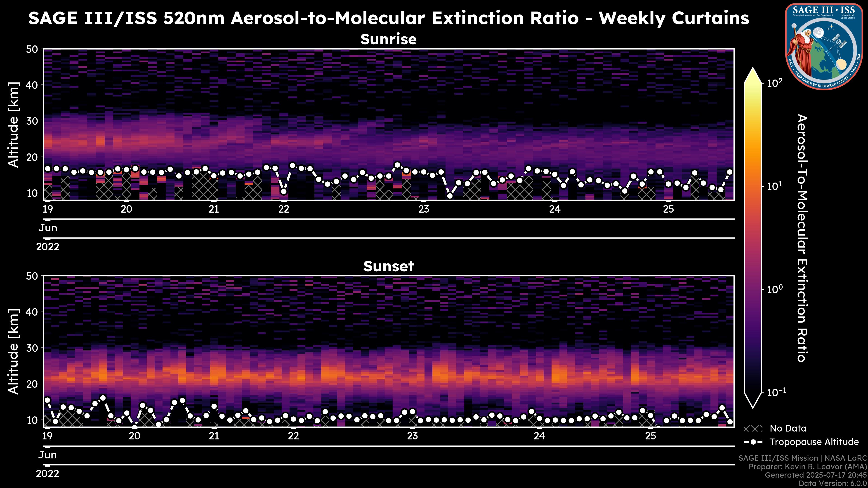Viewport: 868px width, 488px height.
Task: Click the colorbar near the 10⁰ level
Action: [753, 289]
